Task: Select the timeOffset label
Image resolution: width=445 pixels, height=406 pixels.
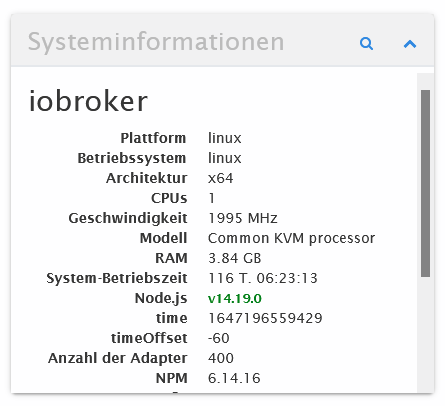Action: (x=149, y=338)
